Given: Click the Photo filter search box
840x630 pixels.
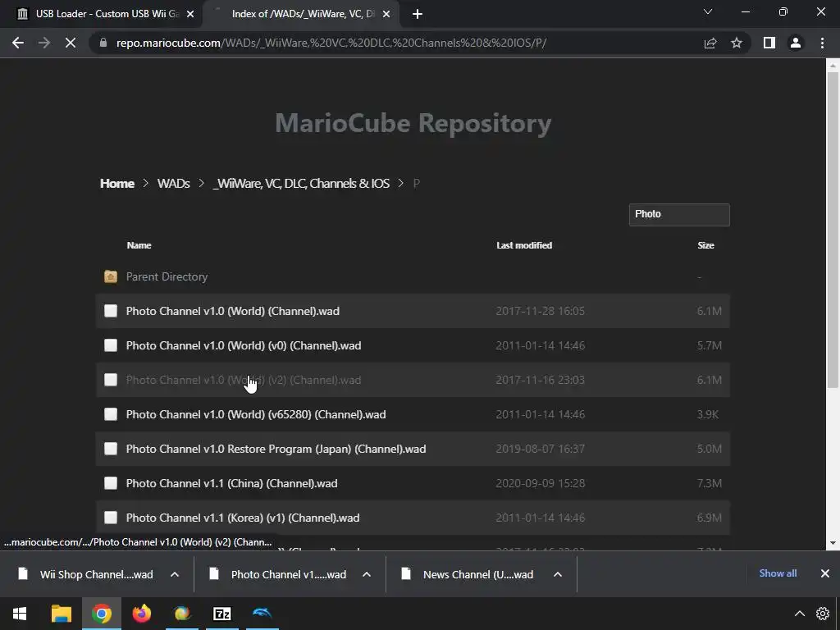Looking at the screenshot, I should 679,214.
